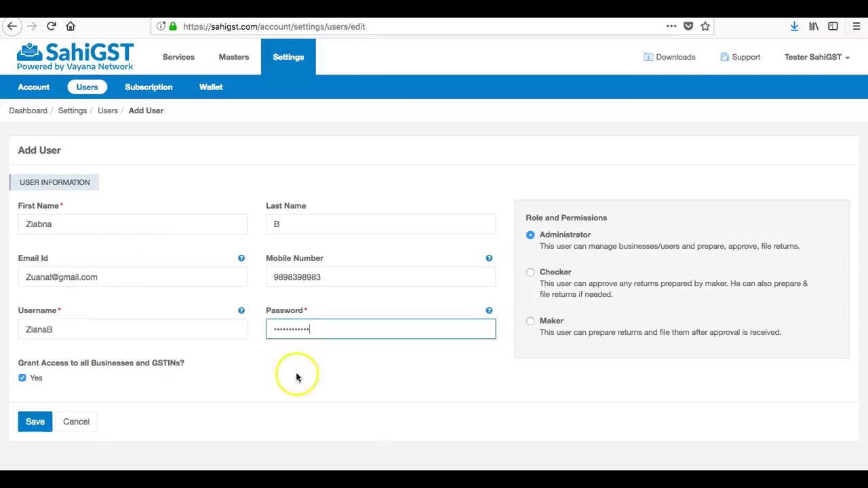
Task: Save the new user
Action: [35, 422]
